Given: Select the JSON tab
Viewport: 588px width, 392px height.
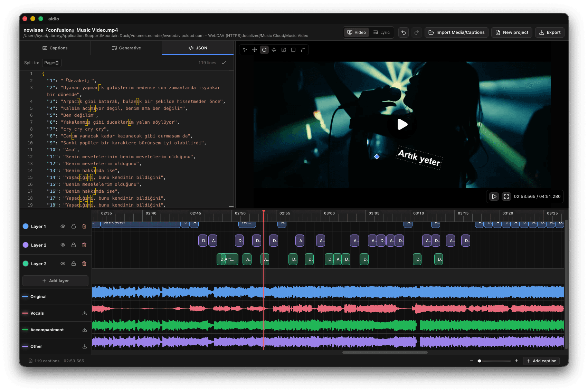Looking at the screenshot, I should [198, 48].
